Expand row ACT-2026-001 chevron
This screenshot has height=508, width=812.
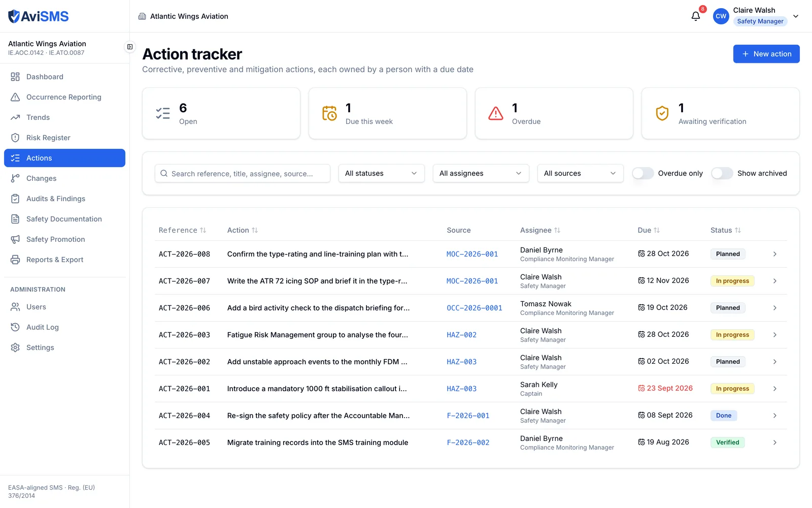775,389
